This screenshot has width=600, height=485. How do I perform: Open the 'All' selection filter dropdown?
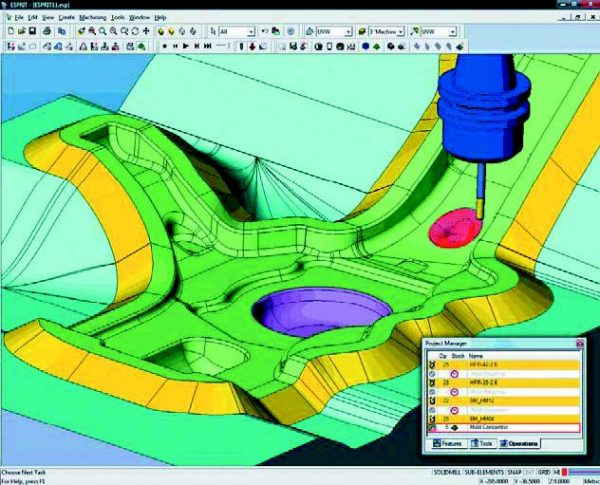pos(251,32)
